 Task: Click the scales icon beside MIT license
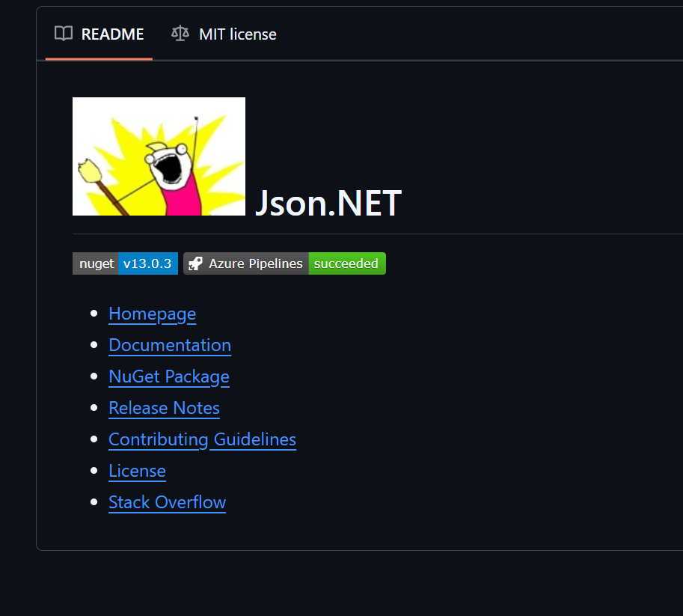pos(180,34)
